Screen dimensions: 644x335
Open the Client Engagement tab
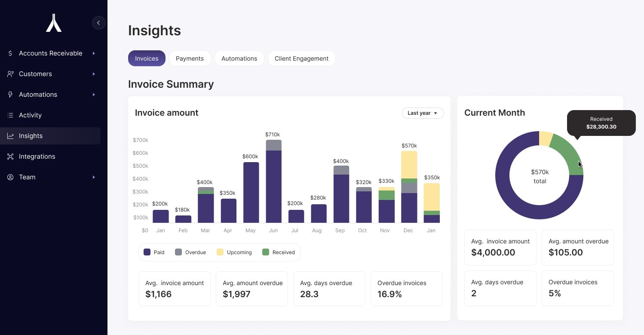click(301, 58)
